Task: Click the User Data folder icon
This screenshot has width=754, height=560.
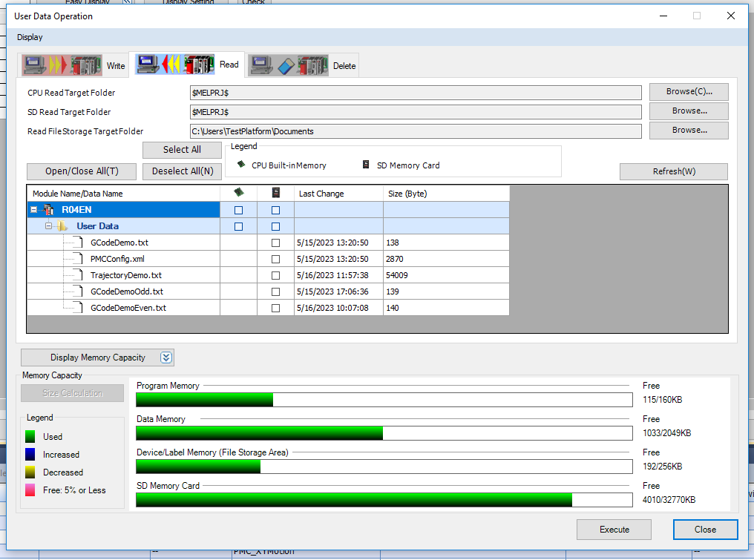Action: tap(64, 226)
